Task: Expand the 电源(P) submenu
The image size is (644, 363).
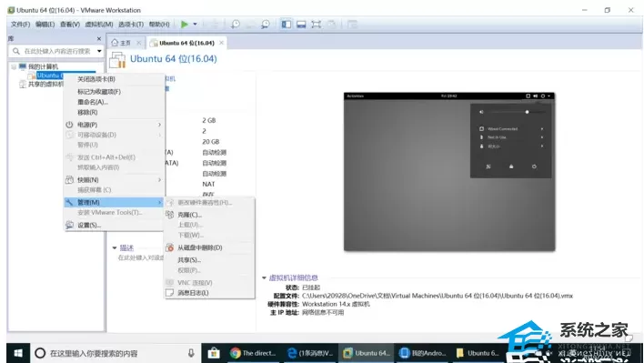Action: click(x=114, y=125)
